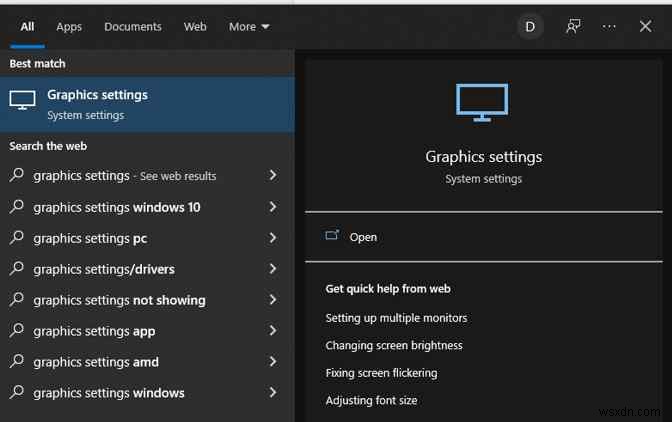672x422 pixels.
Task: Click the large monitor icon in preview pane
Action: 483,103
